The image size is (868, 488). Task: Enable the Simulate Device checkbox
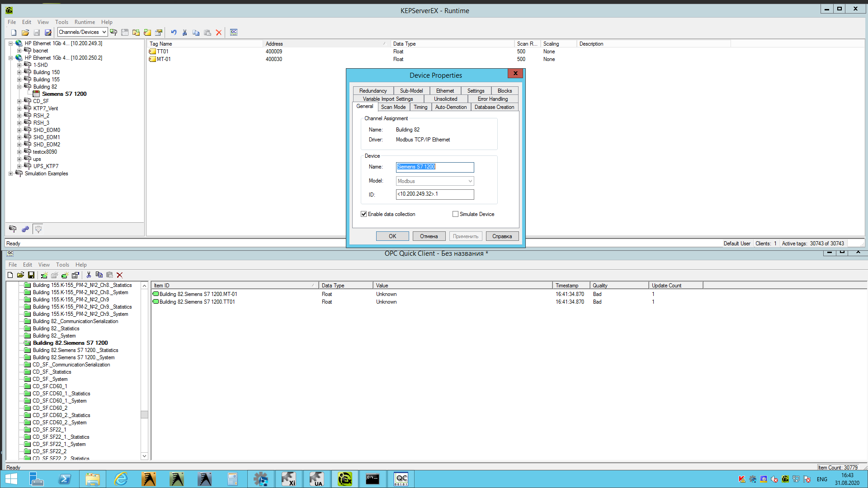point(456,214)
